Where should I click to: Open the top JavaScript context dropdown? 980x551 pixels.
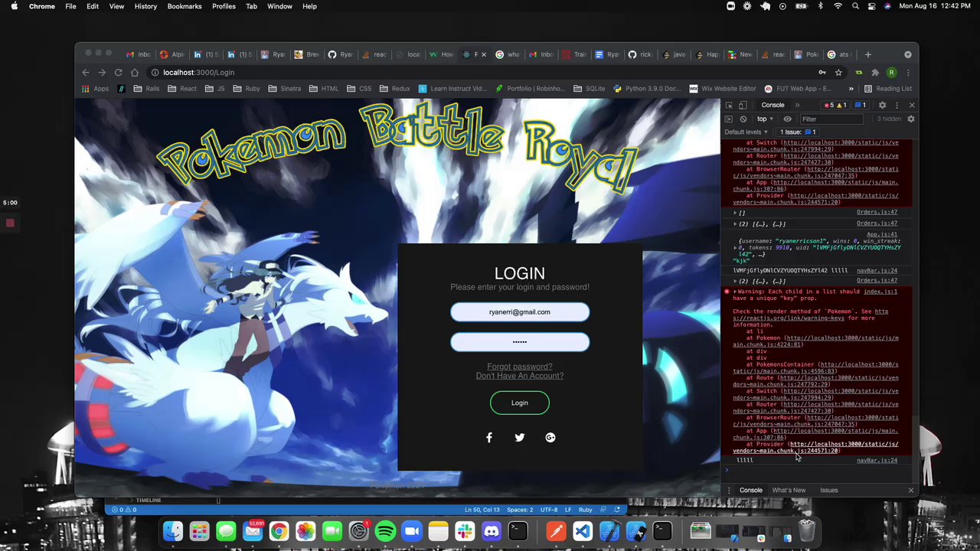point(765,119)
